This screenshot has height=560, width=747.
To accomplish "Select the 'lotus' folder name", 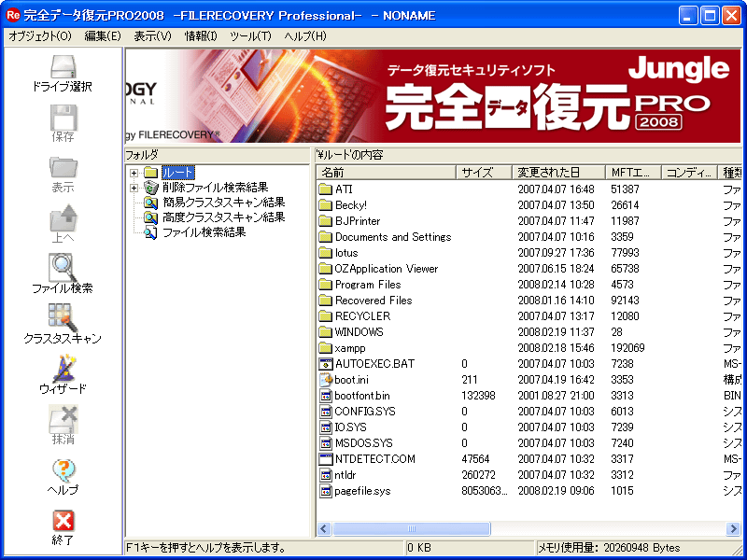I will pyautogui.click(x=346, y=253).
